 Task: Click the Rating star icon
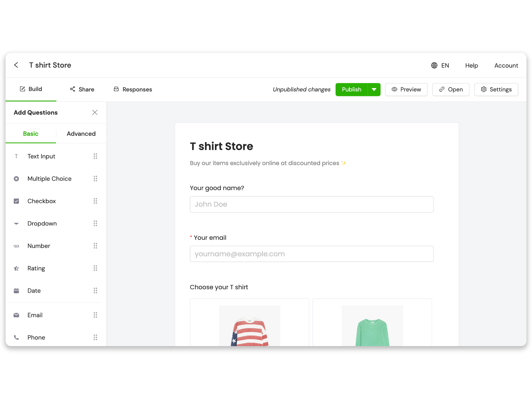(x=16, y=268)
